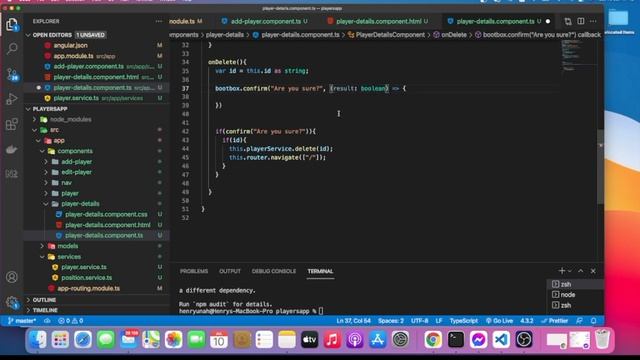This screenshot has height=360, width=640.
Task: Click the Split Editor Right icon
Action: click(580, 21)
